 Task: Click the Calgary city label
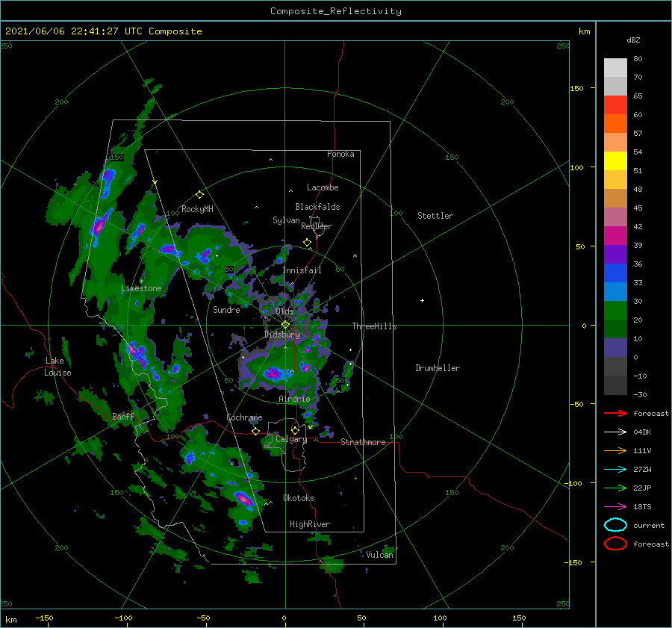tap(291, 439)
